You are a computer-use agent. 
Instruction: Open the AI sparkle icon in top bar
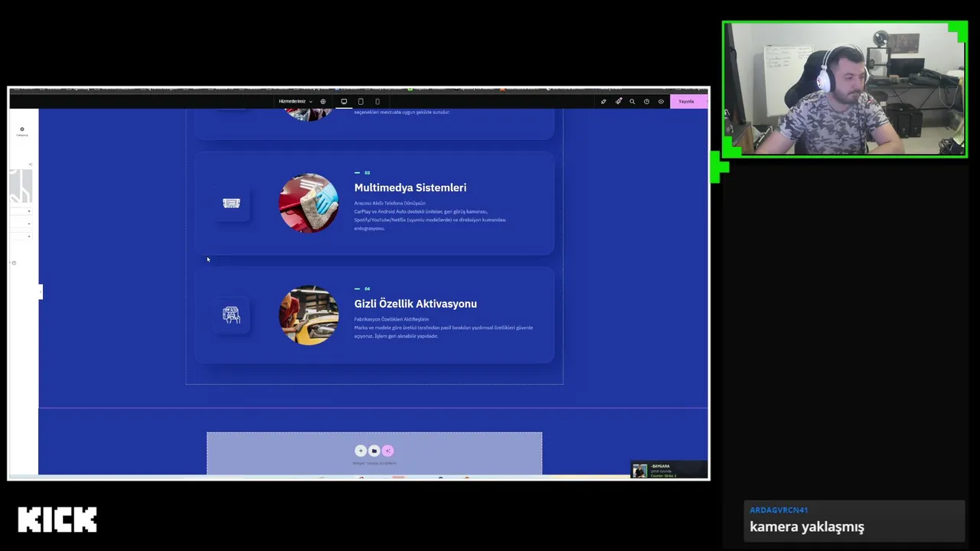[x=618, y=101]
